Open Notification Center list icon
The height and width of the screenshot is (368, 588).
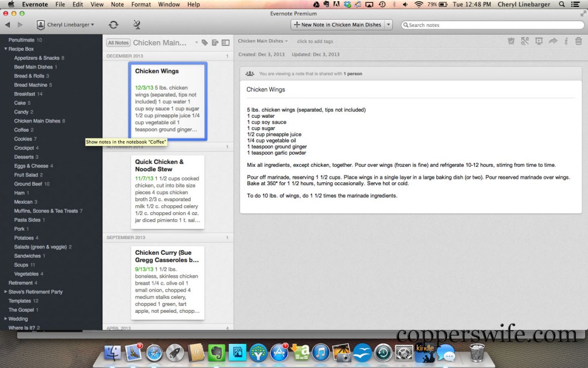(x=575, y=5)
